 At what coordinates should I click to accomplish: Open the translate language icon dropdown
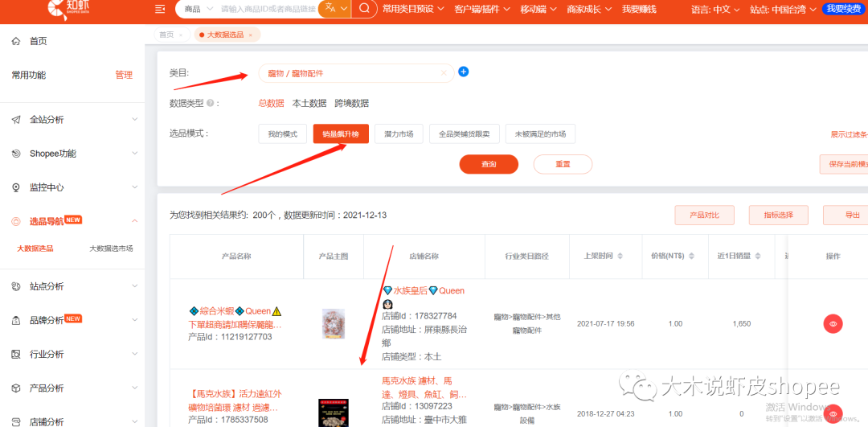click(x=335, y=9)
